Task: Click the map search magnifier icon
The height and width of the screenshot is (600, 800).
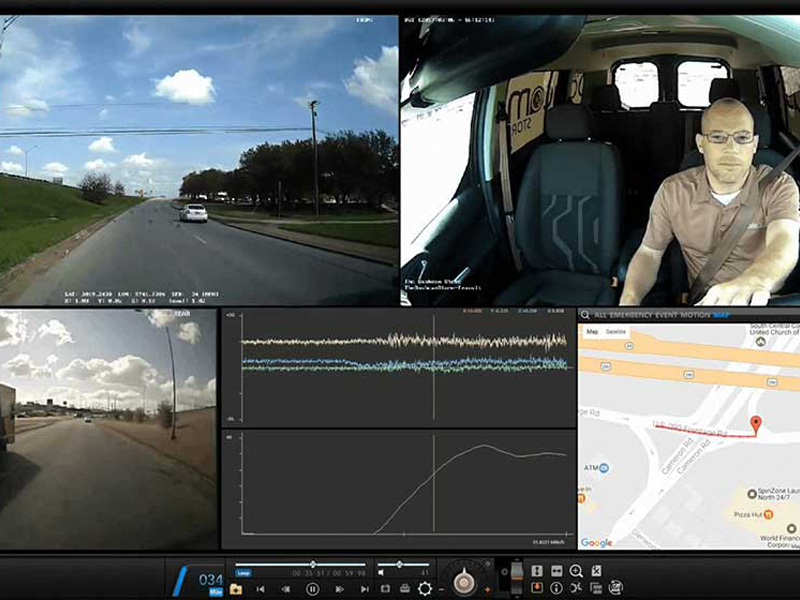Action: 585,314
